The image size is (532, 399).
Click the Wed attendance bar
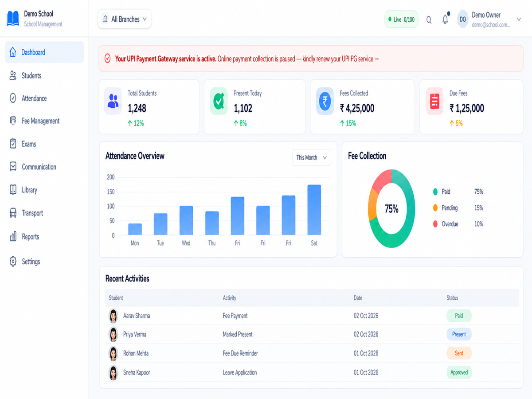(186, 220)
